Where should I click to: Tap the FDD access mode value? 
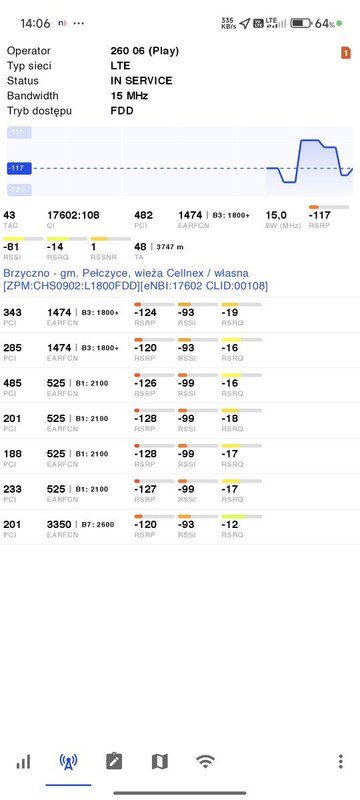(122, 110)
